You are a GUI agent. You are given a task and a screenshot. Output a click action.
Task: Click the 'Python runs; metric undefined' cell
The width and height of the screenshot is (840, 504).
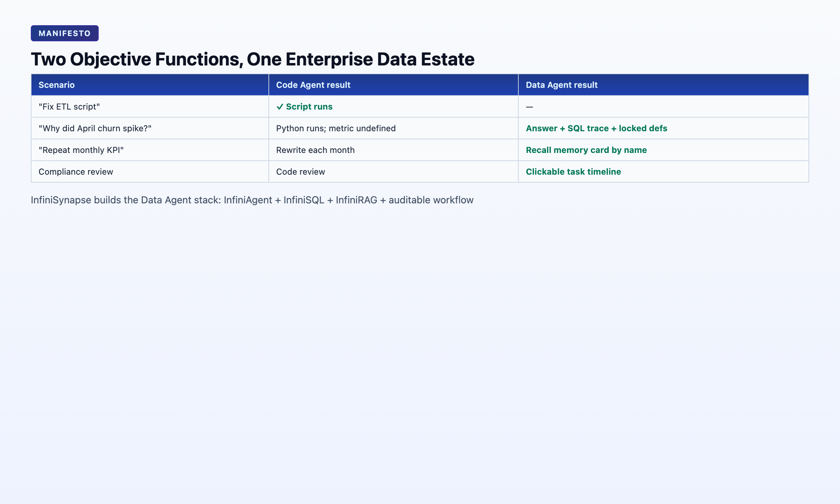coord(393,128)
